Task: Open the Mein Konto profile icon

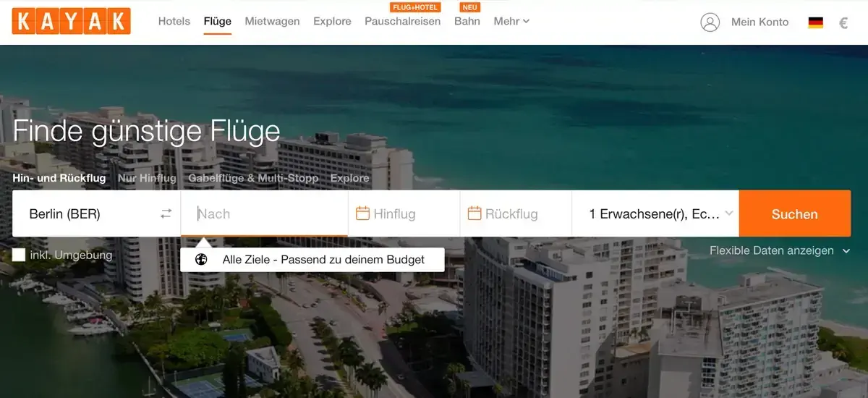Action: (710, 22)
